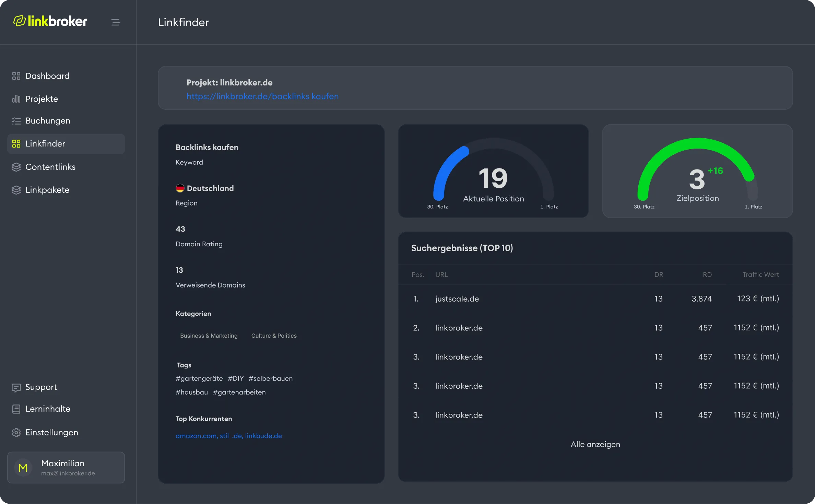Click the Culture & Politics category chip
This screenshot has height=504, width=815.
point(274,336)
